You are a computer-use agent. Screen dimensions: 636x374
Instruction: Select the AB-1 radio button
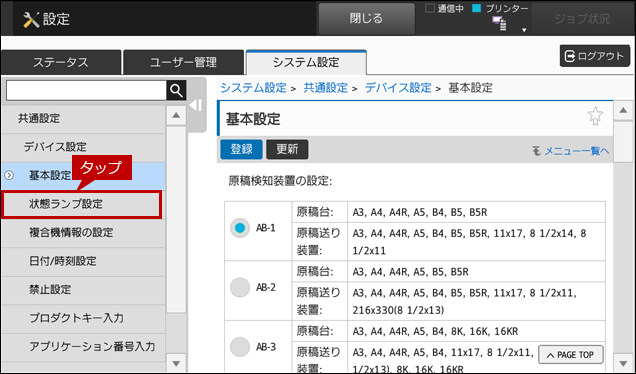point(240,228)
